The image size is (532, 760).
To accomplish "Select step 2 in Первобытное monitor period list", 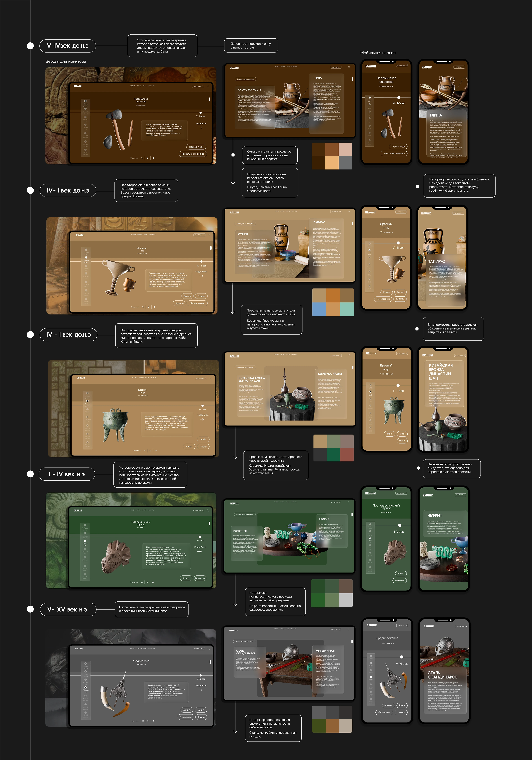I will tap(85, 109).
